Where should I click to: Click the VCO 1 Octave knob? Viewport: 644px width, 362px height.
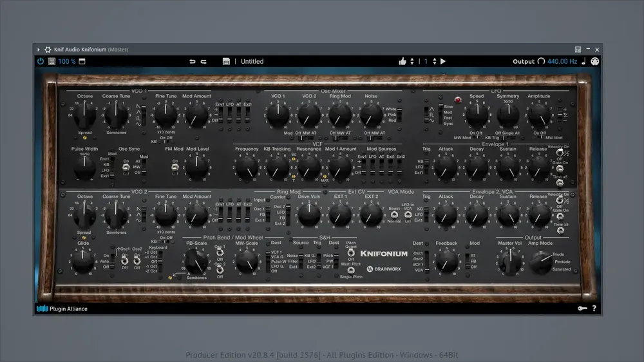point(84,115)
